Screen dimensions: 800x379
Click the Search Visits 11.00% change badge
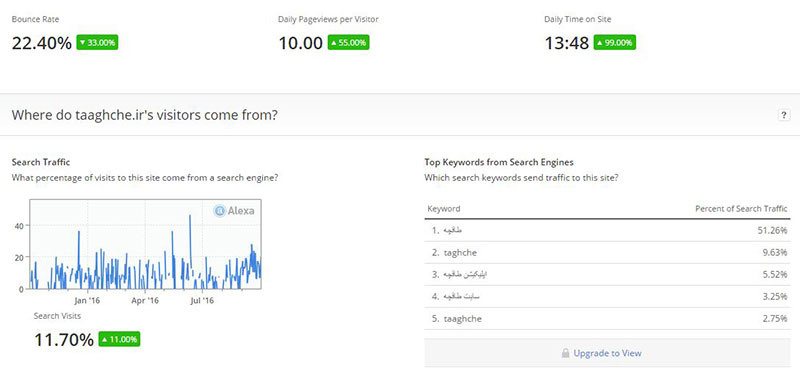point(119,339)
